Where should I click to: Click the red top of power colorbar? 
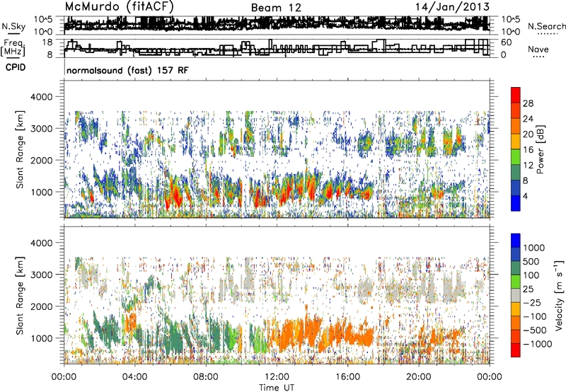516,95
